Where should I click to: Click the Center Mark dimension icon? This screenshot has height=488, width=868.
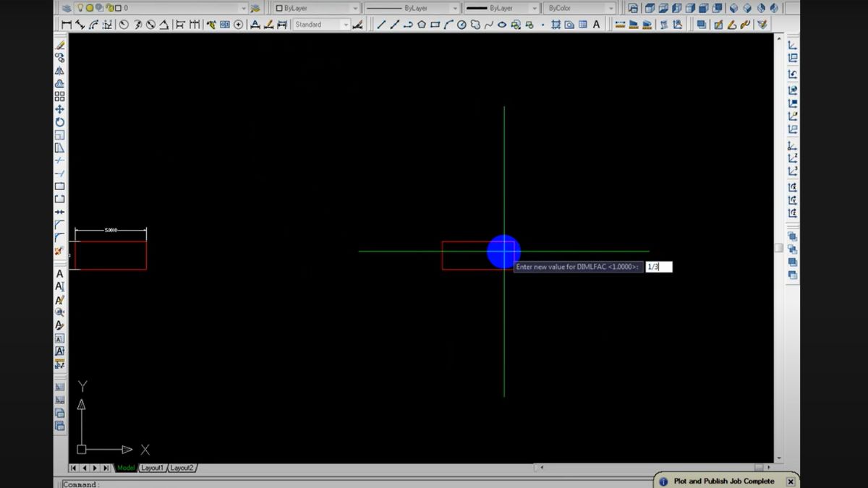(239, 25)
